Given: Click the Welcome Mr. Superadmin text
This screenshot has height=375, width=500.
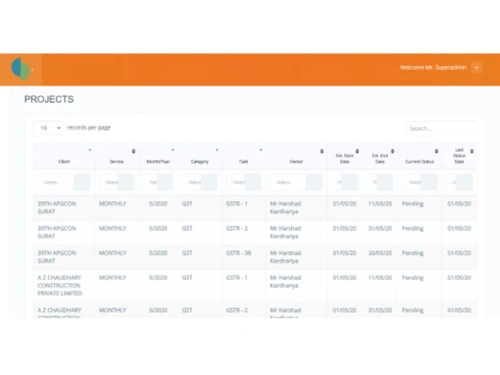Looking at the screenshot, I should pyautogui.click(x=433, y=68).
